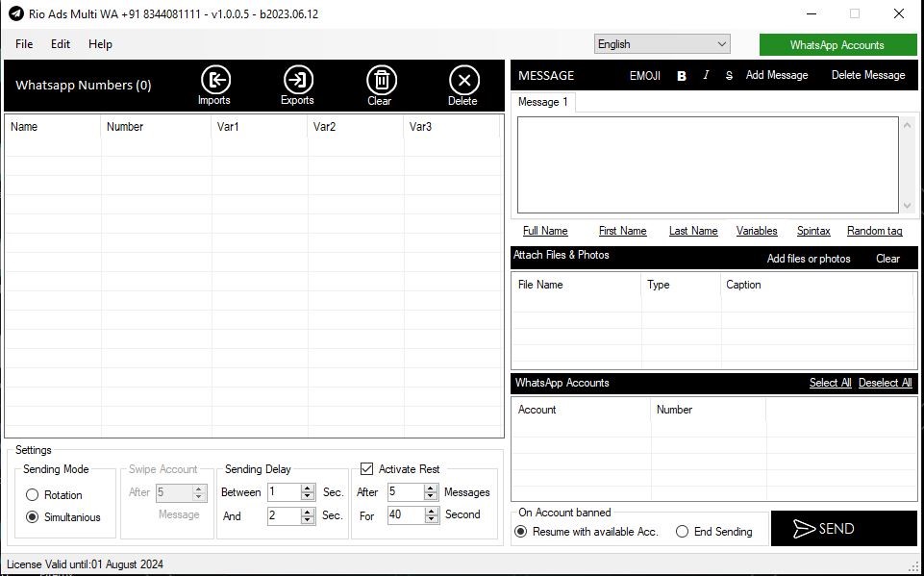Toggle bold formatting in message toolbar

coord(682,76)
